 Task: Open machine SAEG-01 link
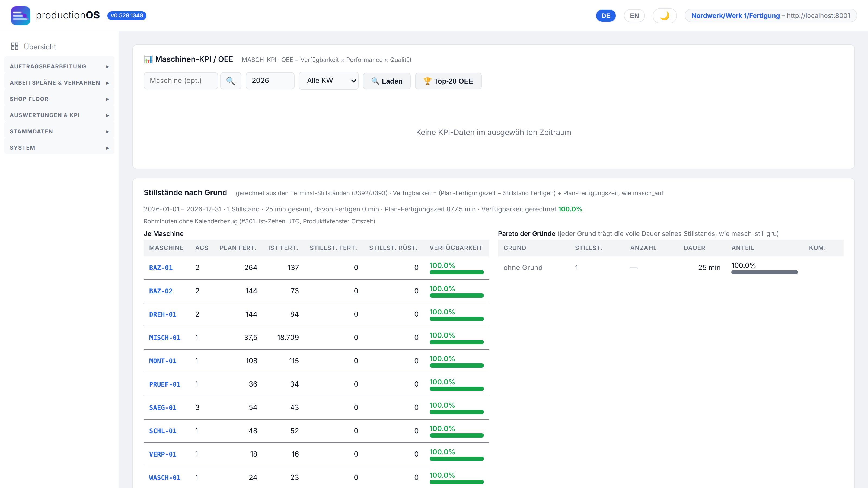(163, 407)
